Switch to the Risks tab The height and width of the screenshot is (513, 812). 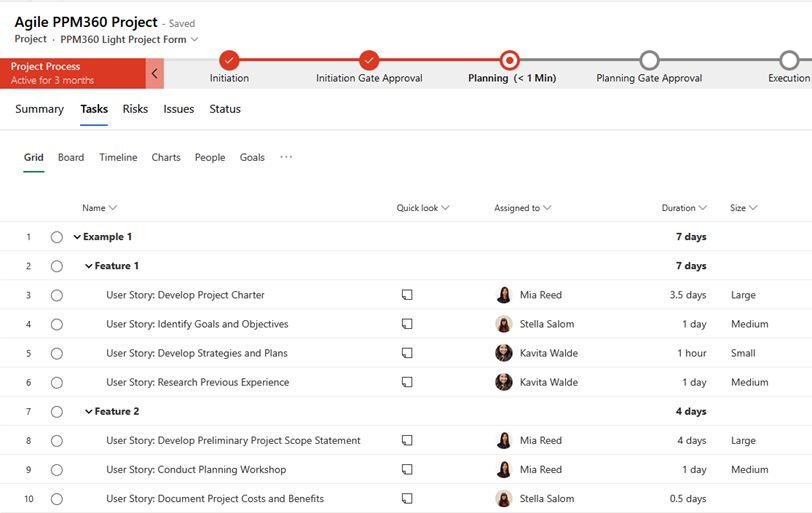(135, 109)
